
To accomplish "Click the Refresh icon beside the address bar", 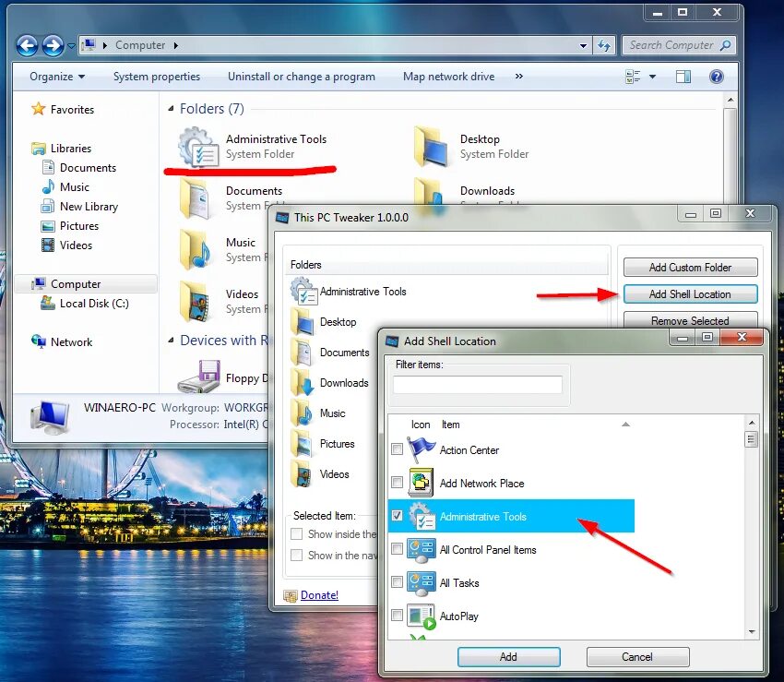I will (604, 45).
